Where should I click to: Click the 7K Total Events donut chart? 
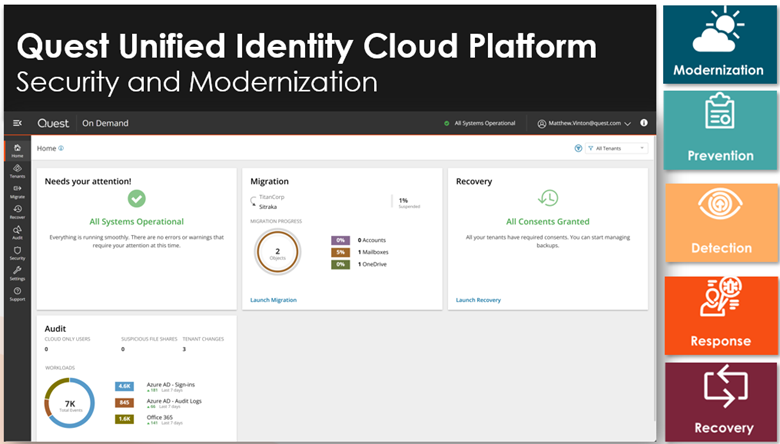pos(70,403)
